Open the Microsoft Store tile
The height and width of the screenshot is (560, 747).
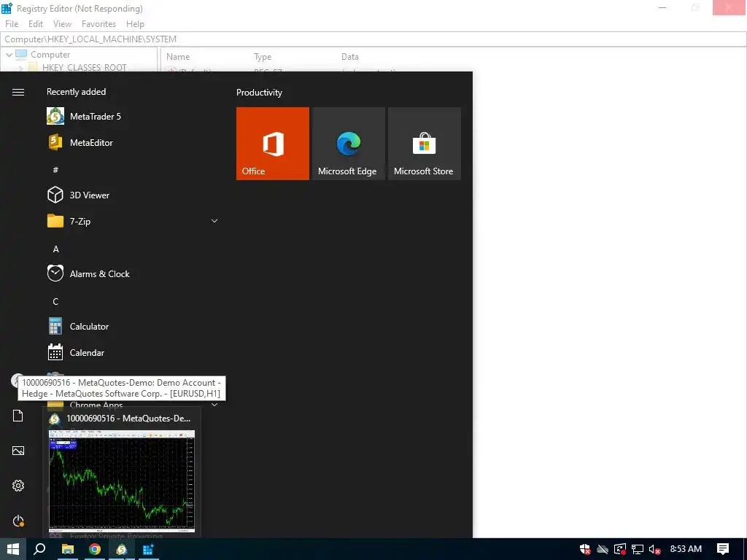coord(425,144)
